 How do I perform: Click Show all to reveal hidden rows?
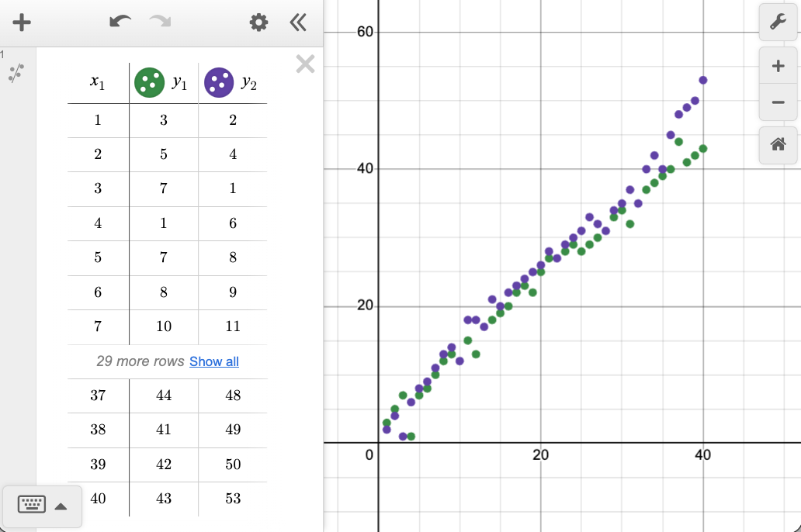pos(214,361)
